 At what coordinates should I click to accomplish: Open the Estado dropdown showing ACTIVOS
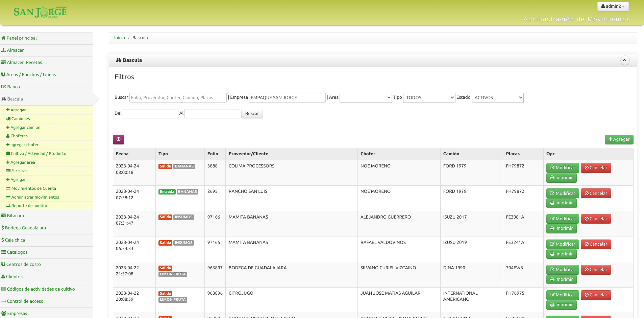pos(498,98)
